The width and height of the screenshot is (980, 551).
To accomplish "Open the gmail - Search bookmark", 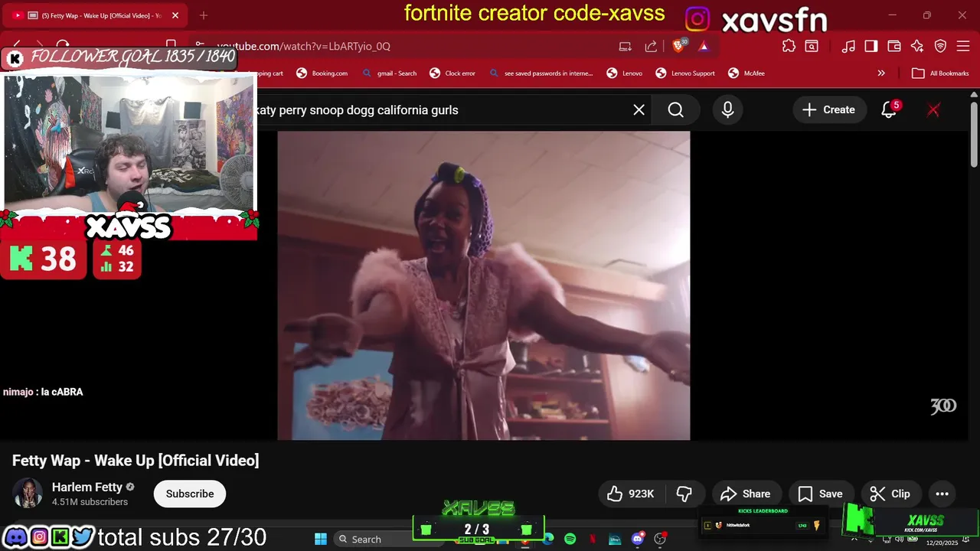I will (x=390, y=73).
